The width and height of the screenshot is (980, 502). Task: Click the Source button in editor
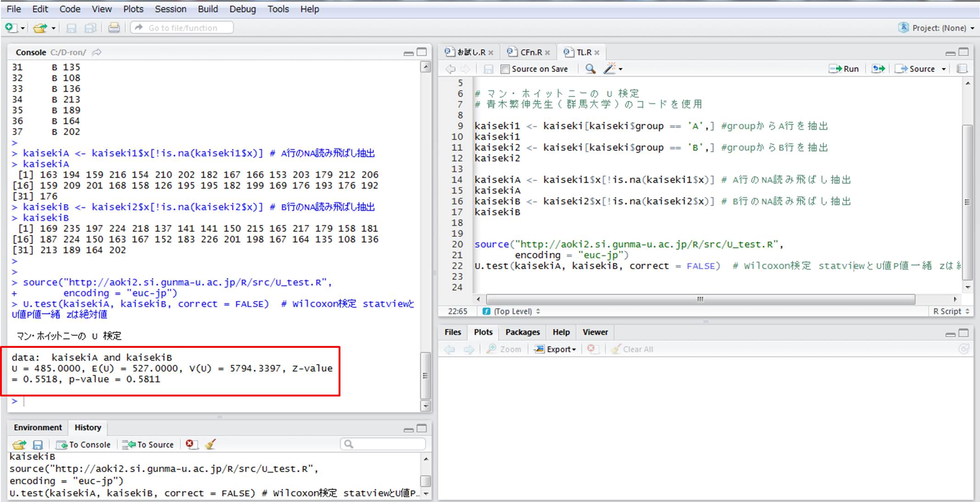(915, 68)
